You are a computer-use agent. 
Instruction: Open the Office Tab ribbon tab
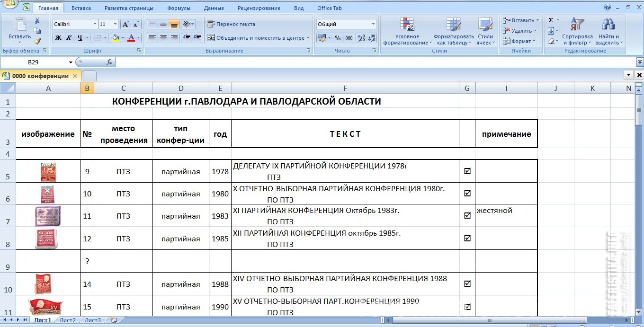[x=329, y=8]
